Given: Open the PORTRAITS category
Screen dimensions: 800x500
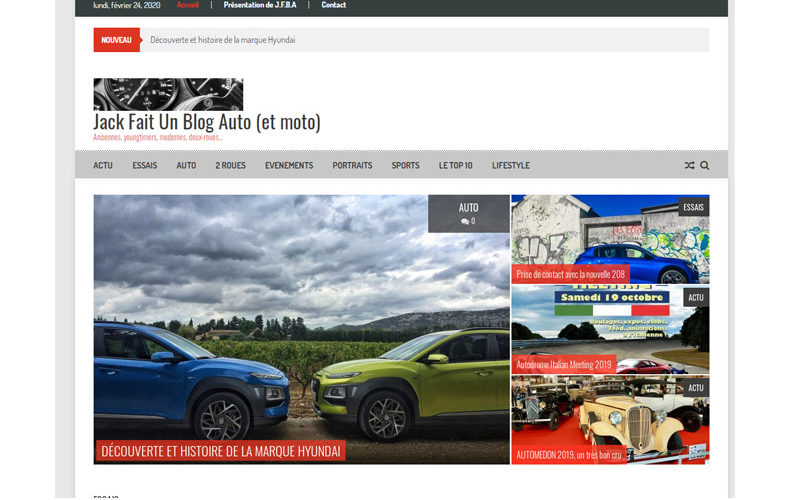Looking at the screenshot, I should tap(353, 165).
